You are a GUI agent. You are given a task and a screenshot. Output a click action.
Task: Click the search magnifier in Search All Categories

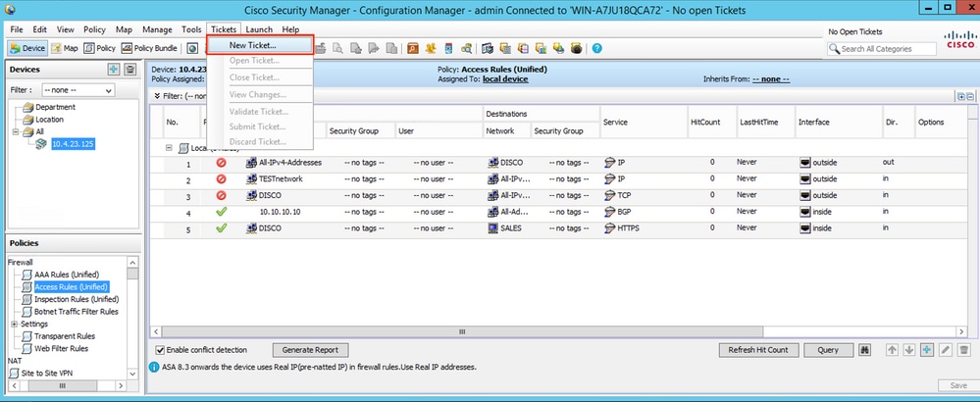pyautogui.click(x=834, y=49)
